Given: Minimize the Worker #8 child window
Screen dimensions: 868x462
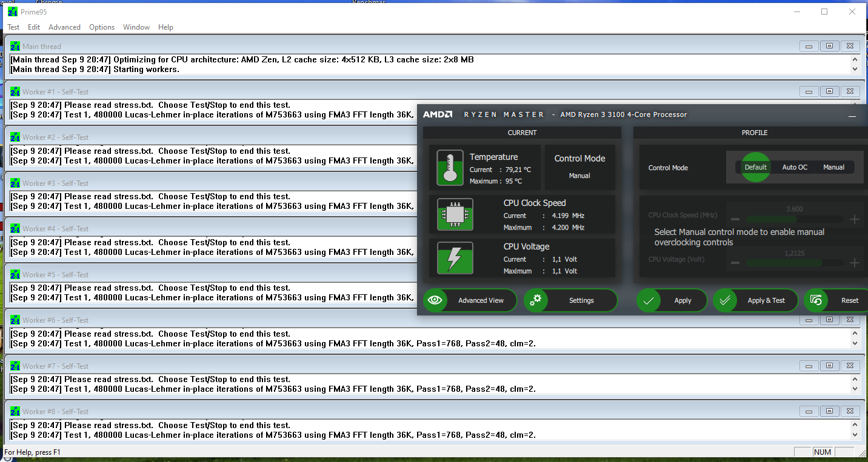Looking at the screenshot, I should pos(809,411).
